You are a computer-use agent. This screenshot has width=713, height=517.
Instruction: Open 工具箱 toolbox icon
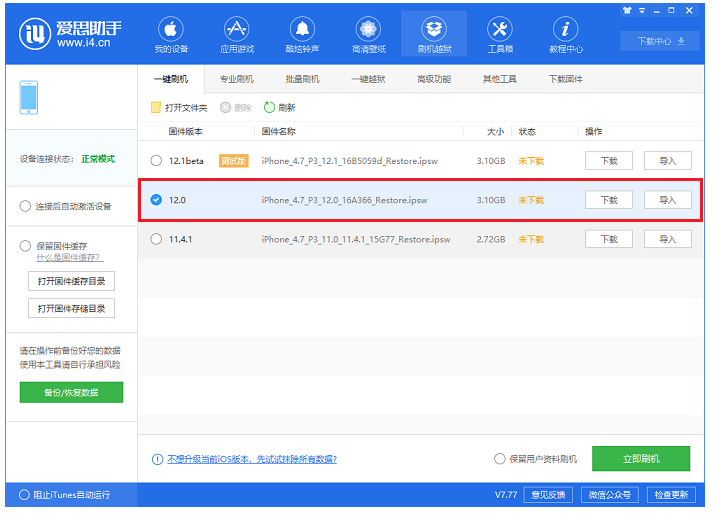pyautogui.click(x=500, y=29)
